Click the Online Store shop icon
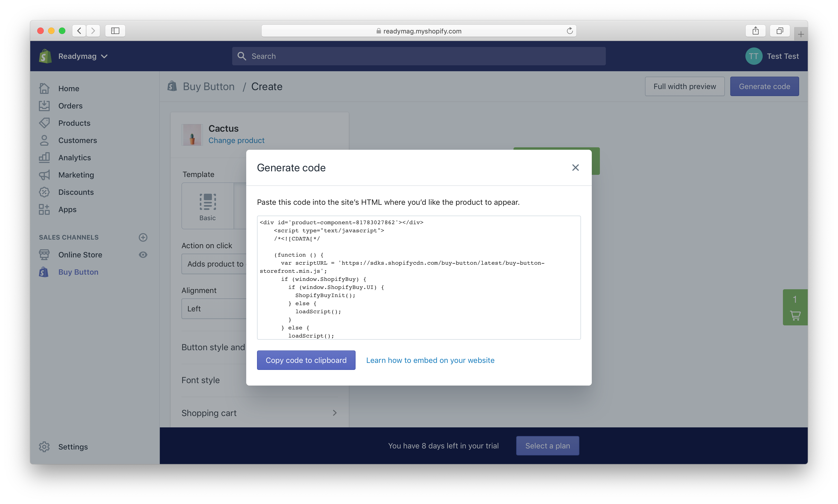The width and height of the screenshot is (838, 504). pos(44,255)
